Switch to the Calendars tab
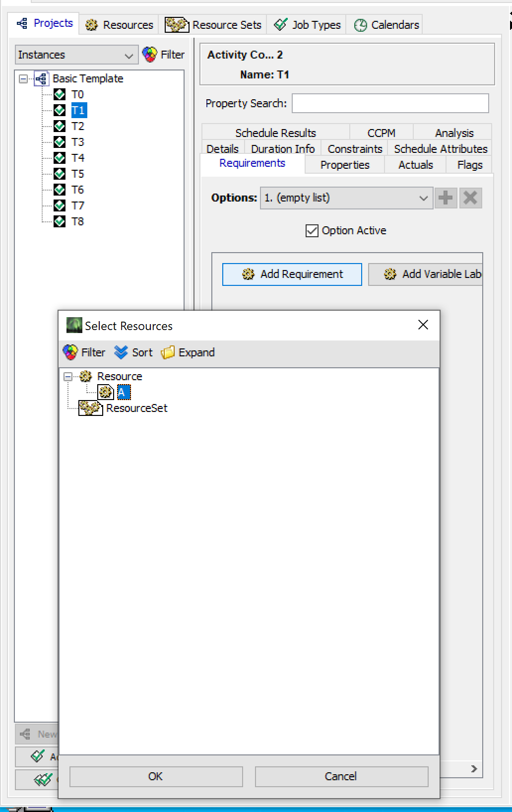 [x=387, y=25]
